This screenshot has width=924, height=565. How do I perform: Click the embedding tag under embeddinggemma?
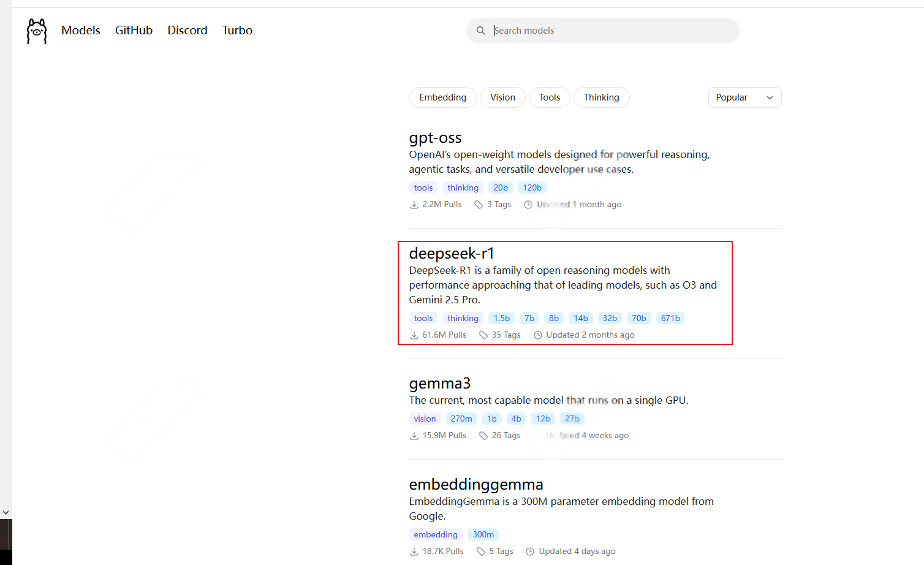click(x=436, y=535)
